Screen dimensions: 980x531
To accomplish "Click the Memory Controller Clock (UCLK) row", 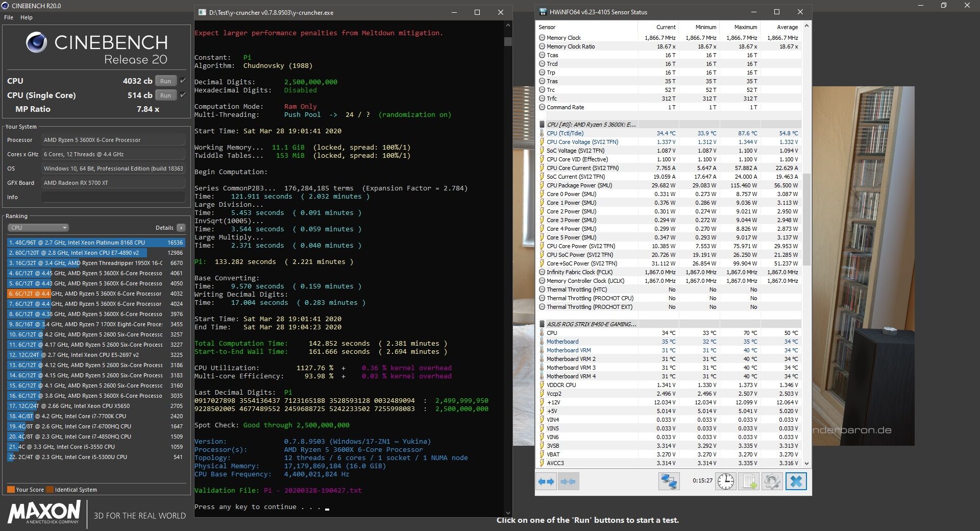I will (669, 281).
